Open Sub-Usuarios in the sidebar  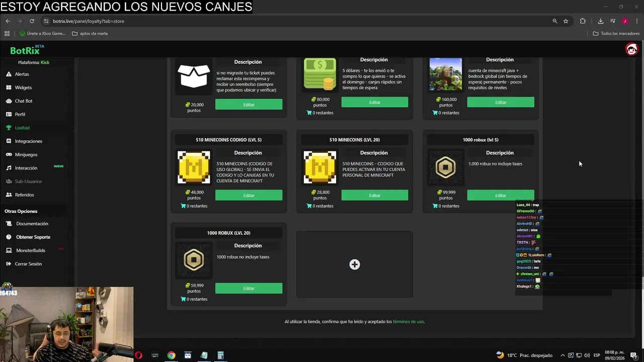pos(28,182)
